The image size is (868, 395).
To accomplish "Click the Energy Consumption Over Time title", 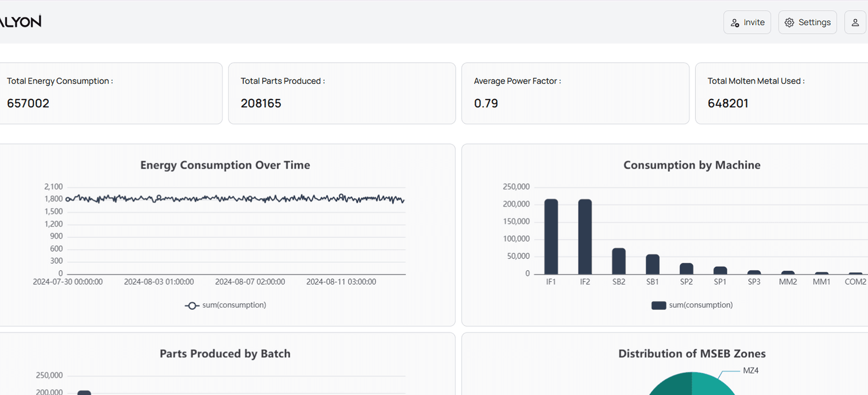I will point(225,165).
